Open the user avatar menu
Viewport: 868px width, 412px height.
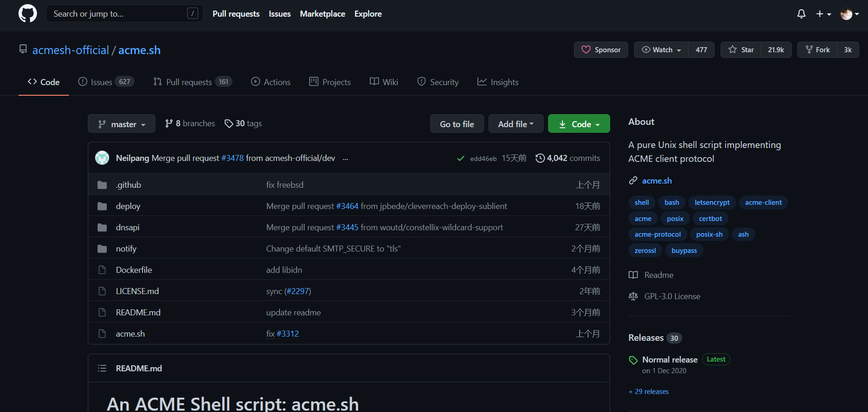tap(850, 14)
